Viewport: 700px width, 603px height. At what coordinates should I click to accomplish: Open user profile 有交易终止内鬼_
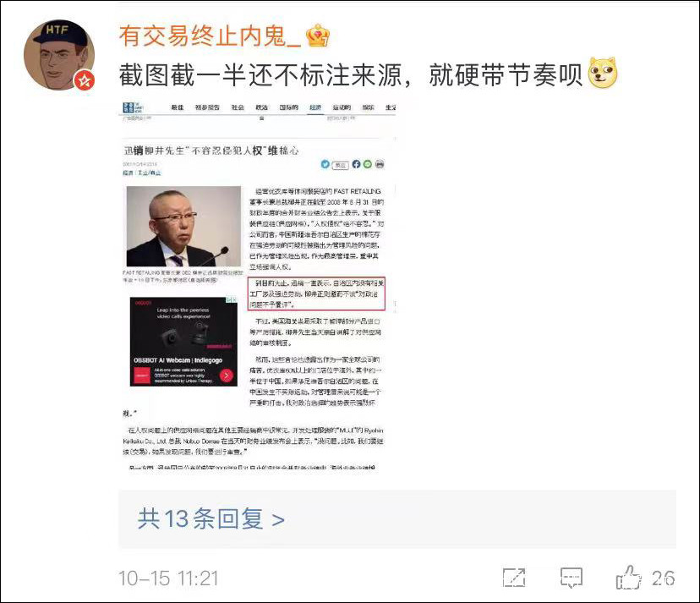click(210, 36)
